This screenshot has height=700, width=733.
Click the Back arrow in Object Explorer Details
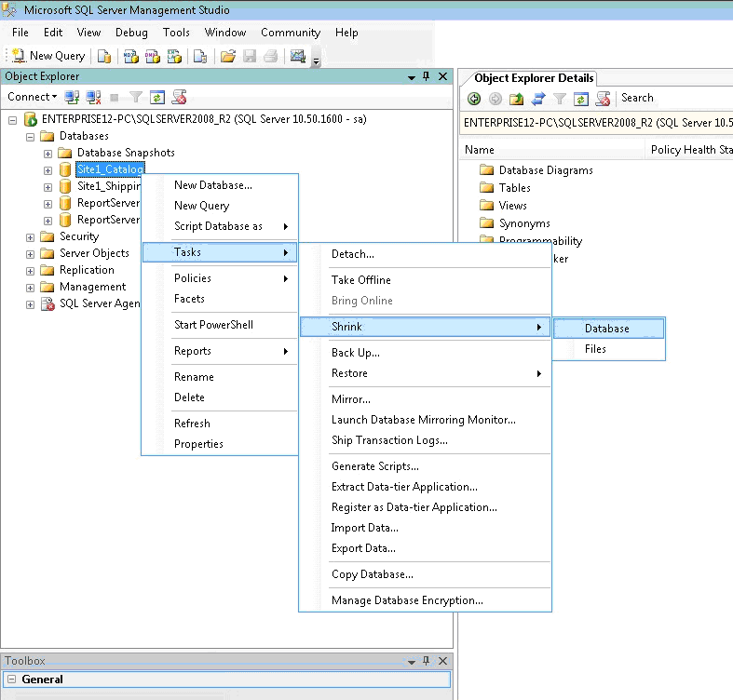(474, 98)
